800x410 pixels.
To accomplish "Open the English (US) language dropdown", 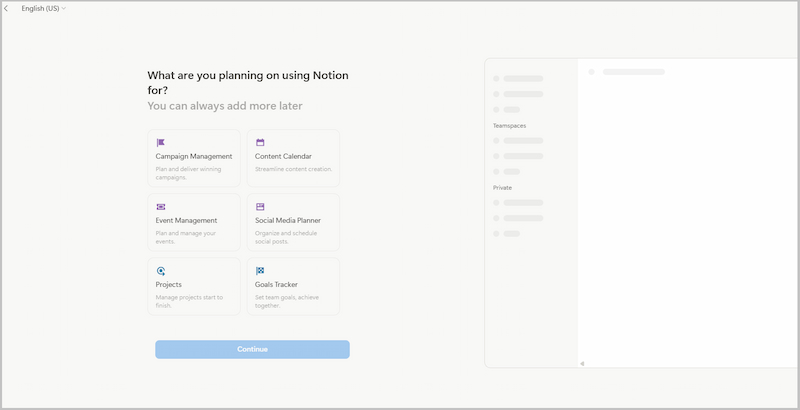I will coord(43,9).
